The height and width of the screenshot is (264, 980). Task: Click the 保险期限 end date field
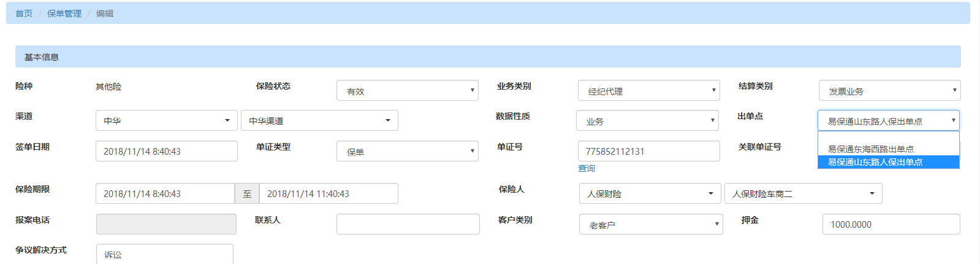pos(329,194)
